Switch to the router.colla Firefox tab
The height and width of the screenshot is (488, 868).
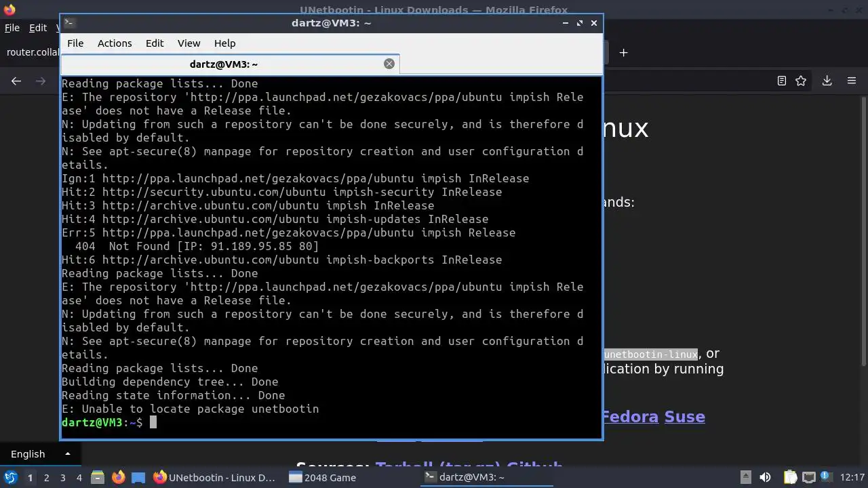pyautogui.click(x=31, y=52)
